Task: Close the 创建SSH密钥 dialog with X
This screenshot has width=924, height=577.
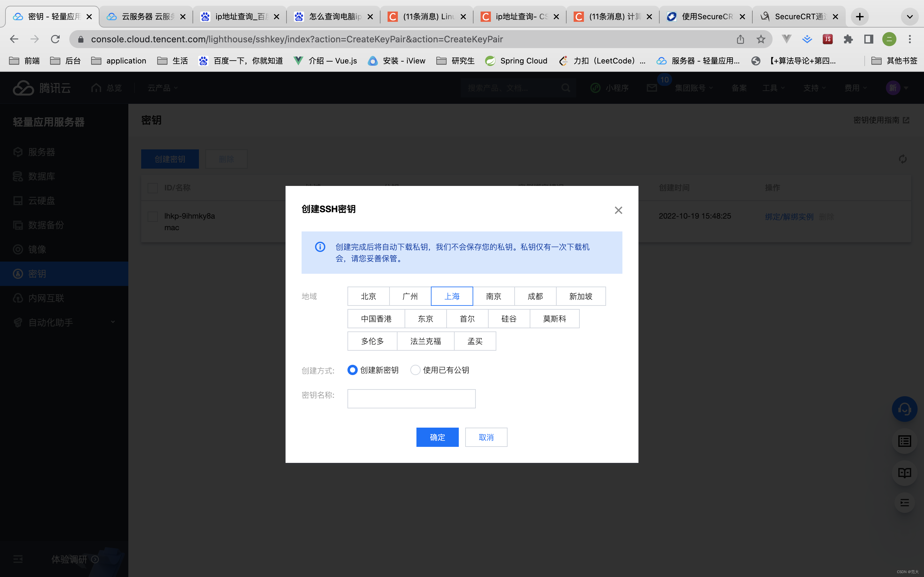Action: click(x=618, y=210)
